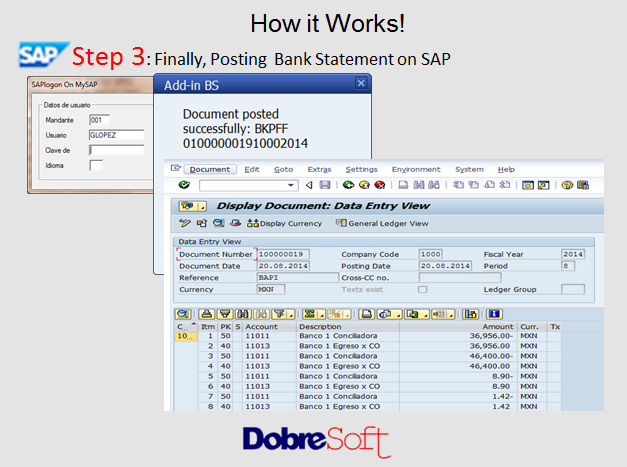The width and height of the screenshot is (627, 467).
Task: Click the SAP window menu icon left of Document
Action: click(176, 168)
